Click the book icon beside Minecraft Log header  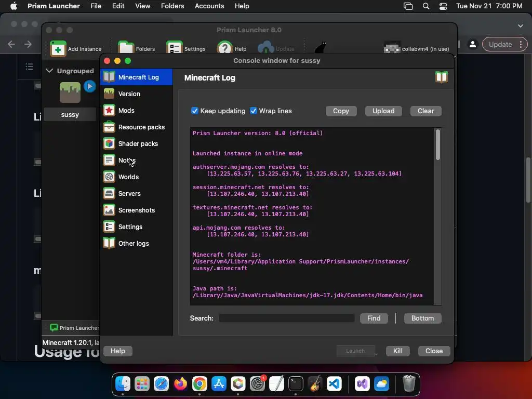point(442,77)
